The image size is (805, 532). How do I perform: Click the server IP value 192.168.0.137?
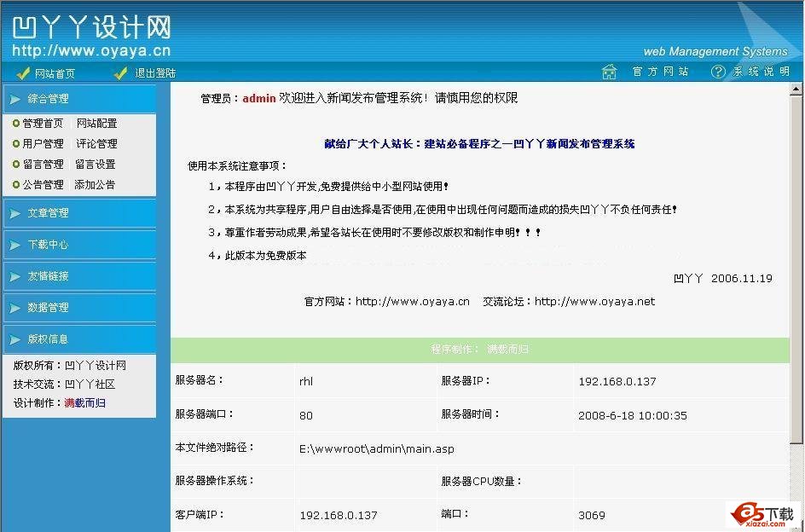(x=617, y=382)
